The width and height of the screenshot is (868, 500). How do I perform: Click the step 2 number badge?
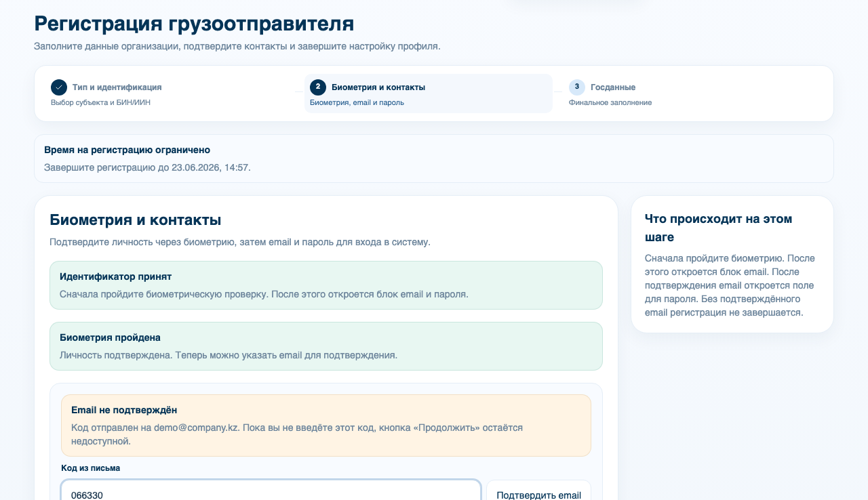click(x=318, y=87)
